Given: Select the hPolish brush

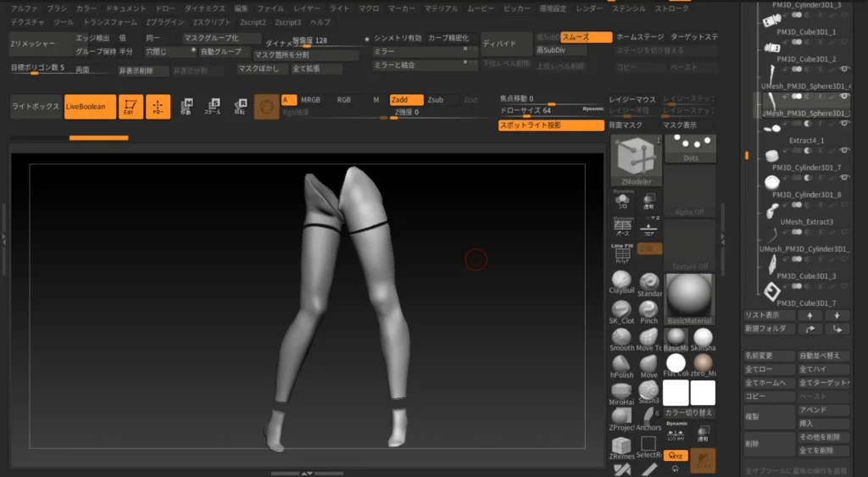Looking at the screenshot, I should 621,363.
